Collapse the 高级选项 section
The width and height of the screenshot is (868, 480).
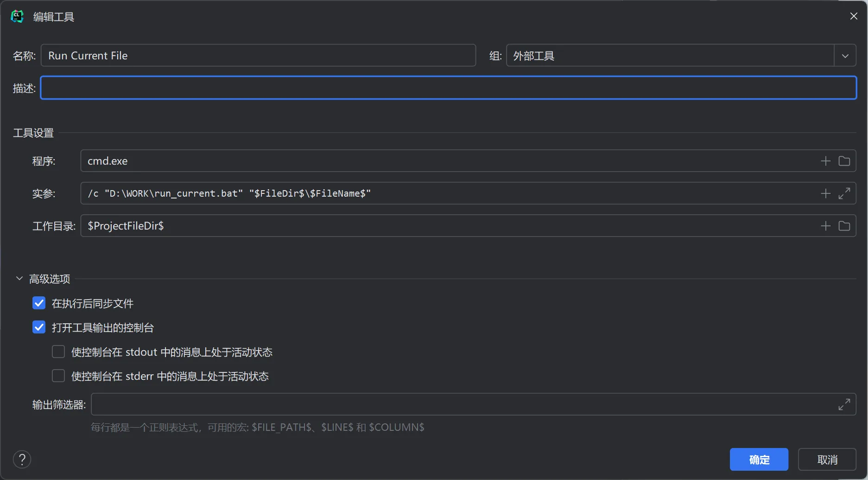point(19,279)
